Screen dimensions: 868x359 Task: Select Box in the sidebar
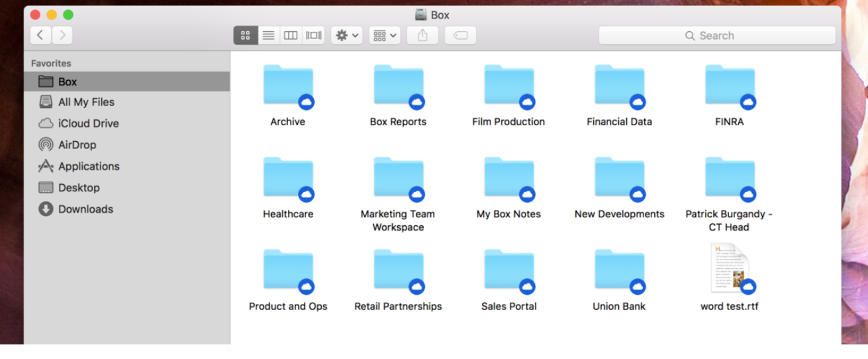tap(127, 81)
